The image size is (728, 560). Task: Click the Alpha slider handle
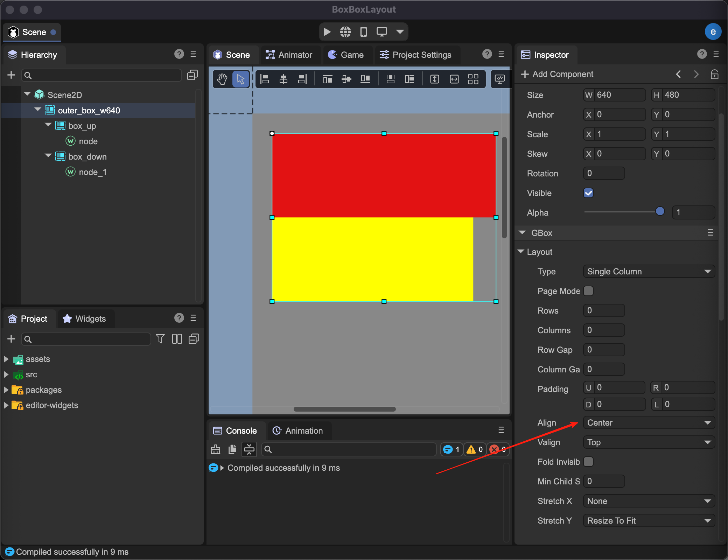click(x=660, y=211)
